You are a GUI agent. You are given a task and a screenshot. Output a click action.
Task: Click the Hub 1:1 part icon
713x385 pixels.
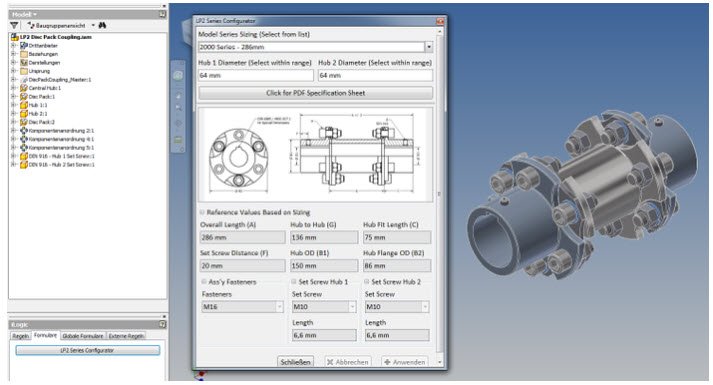(24, 105)
